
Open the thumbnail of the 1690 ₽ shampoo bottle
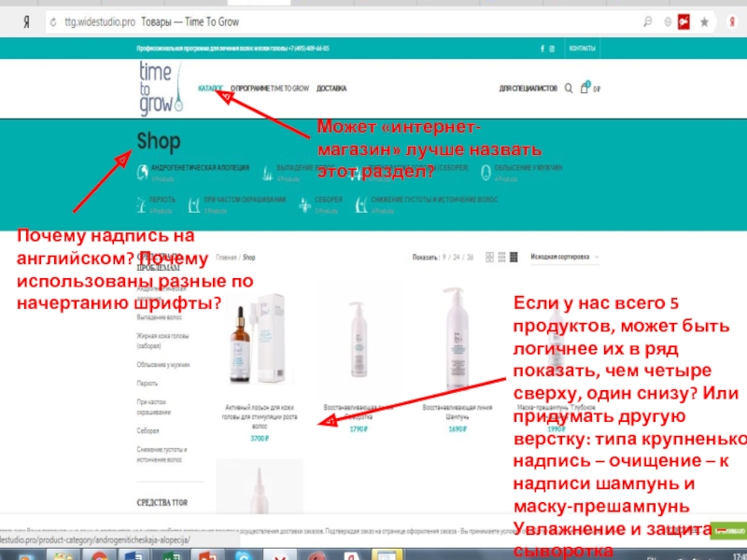click(x=458, y=339)
